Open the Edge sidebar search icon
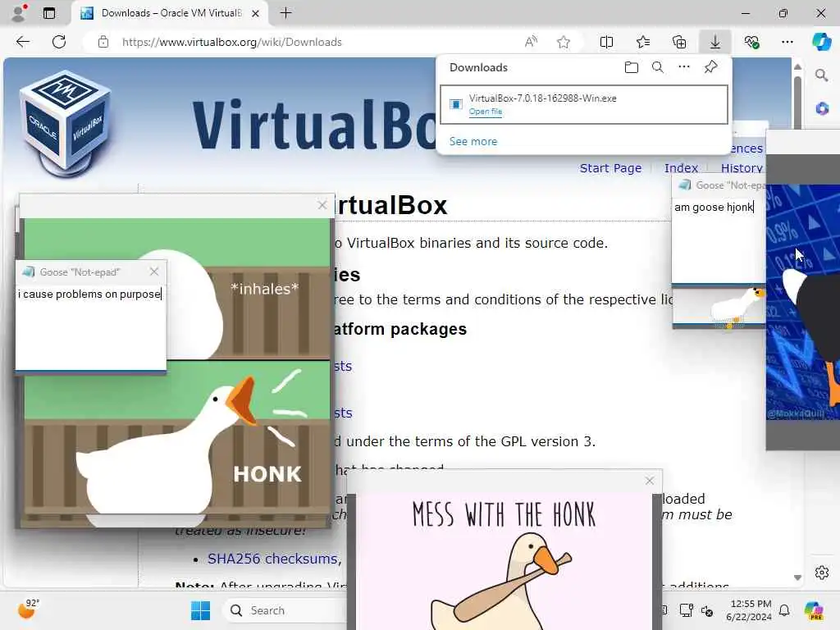The height and width of the screenshot is (630, 840). tap(822, 75)
